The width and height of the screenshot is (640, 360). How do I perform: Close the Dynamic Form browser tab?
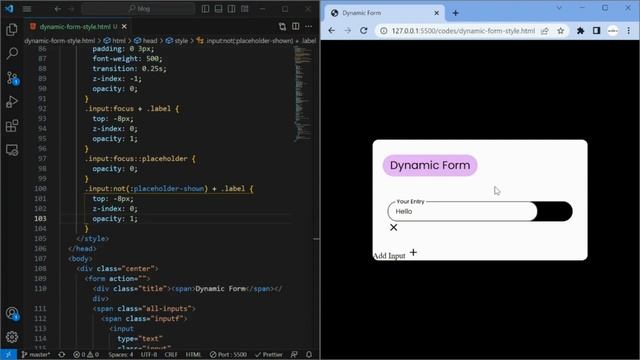coord(436,13)
